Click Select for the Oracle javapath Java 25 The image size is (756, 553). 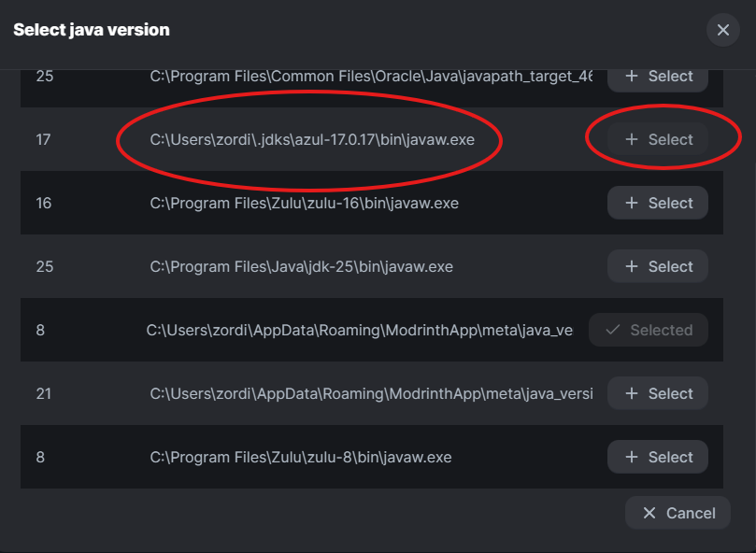coord(658,77)
